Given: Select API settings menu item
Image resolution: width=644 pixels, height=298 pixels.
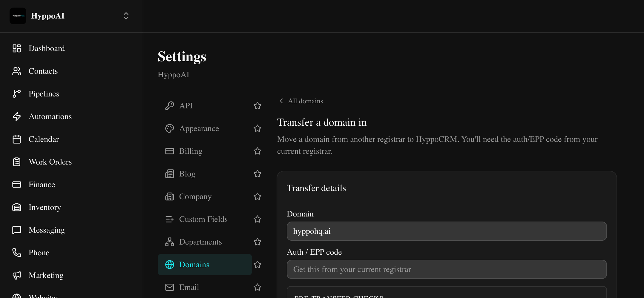Looking at the screenshot, I should click(205, 106).
